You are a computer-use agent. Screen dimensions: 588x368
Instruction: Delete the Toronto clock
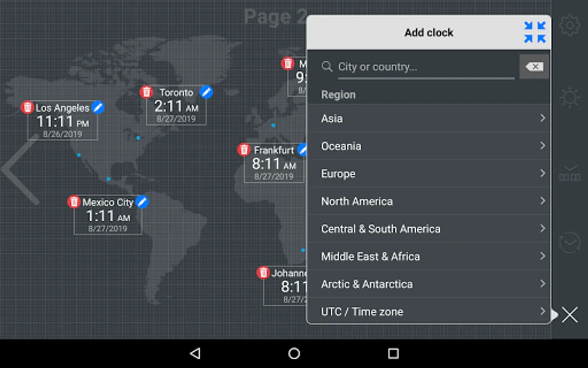point(146,92)
